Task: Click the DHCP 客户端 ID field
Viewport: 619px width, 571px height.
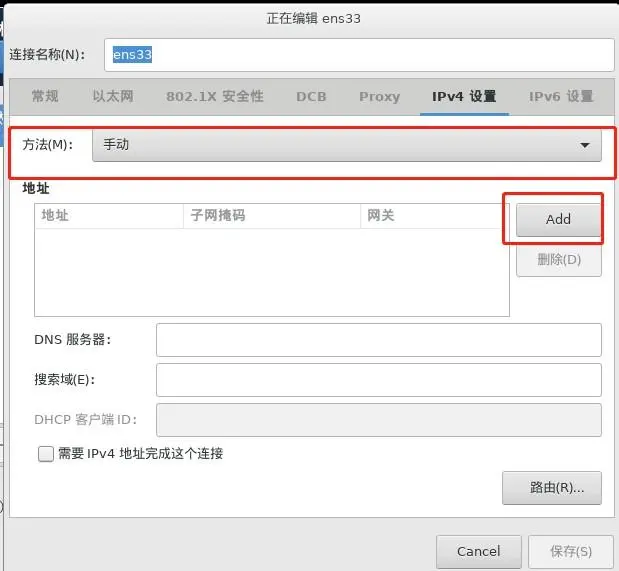Action: 379,420
